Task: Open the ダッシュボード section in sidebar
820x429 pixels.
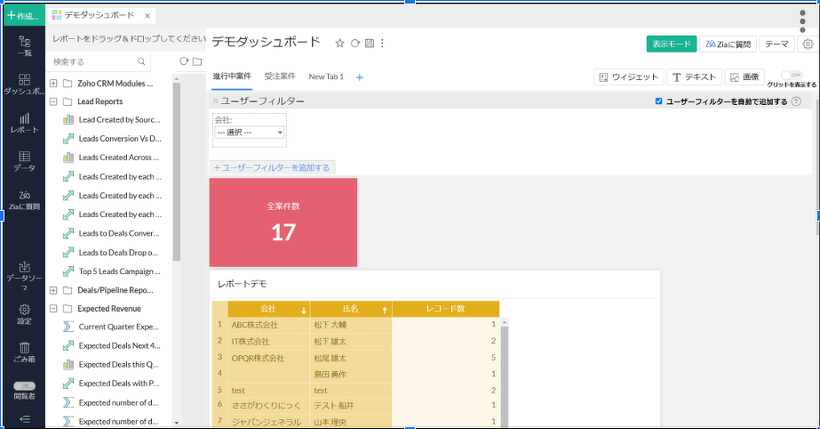Action: [x=22, y=84]
